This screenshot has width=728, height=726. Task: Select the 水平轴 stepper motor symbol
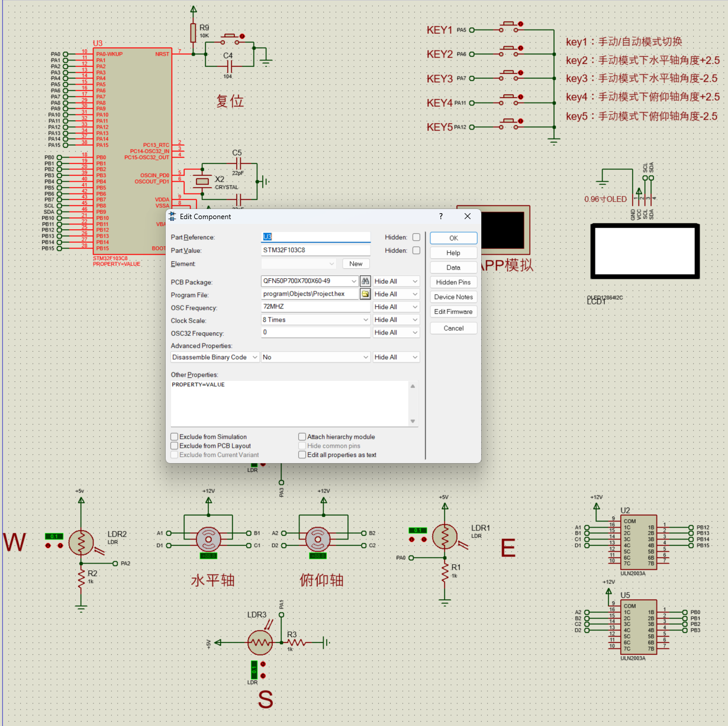[208, 539]
